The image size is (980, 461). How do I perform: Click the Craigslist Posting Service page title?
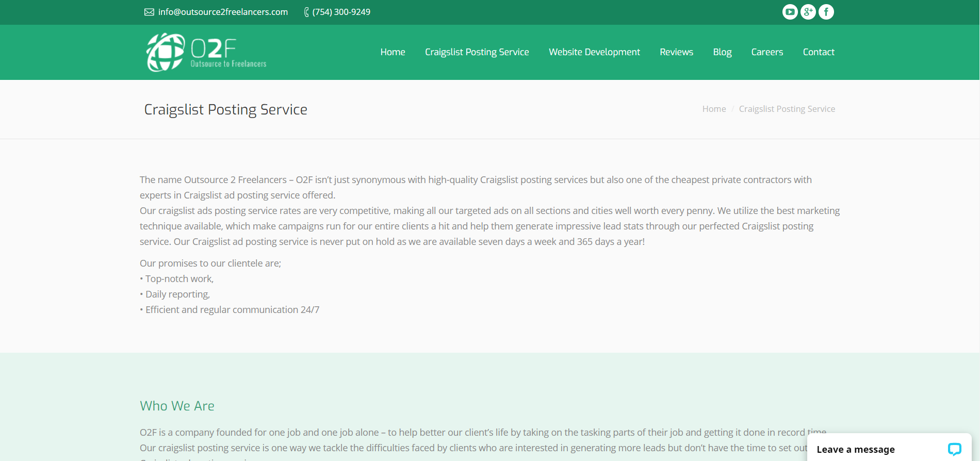point(225,109)
